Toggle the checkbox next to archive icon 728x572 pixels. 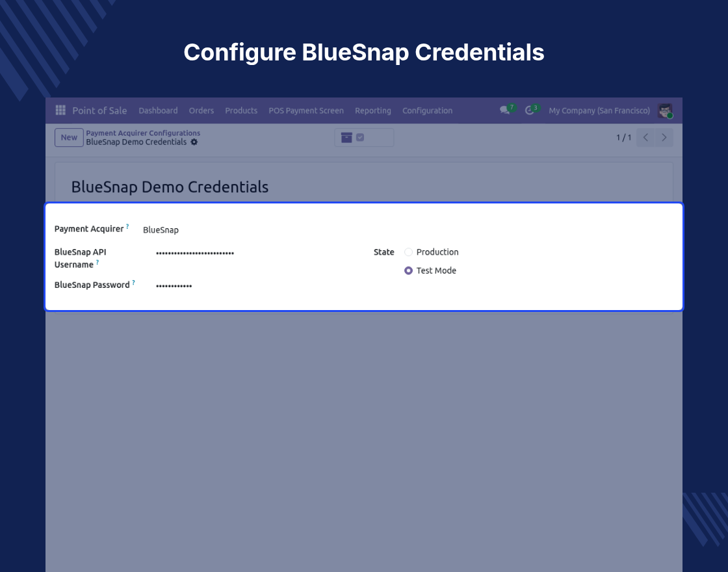(x=360, y=137)
